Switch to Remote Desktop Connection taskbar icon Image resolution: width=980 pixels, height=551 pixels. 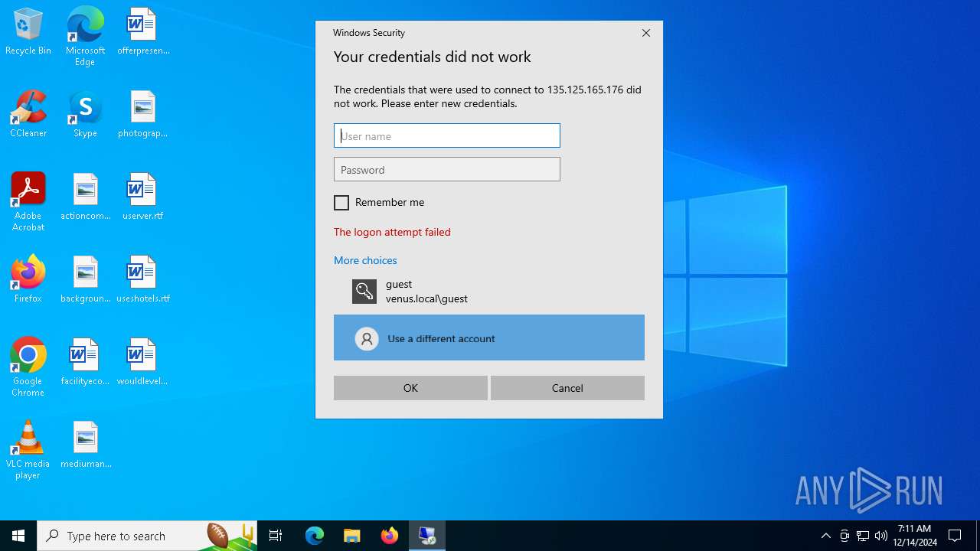point(427,536)
